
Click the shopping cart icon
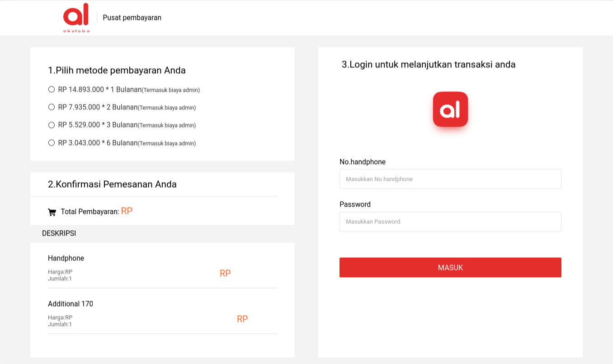point(52,212)
